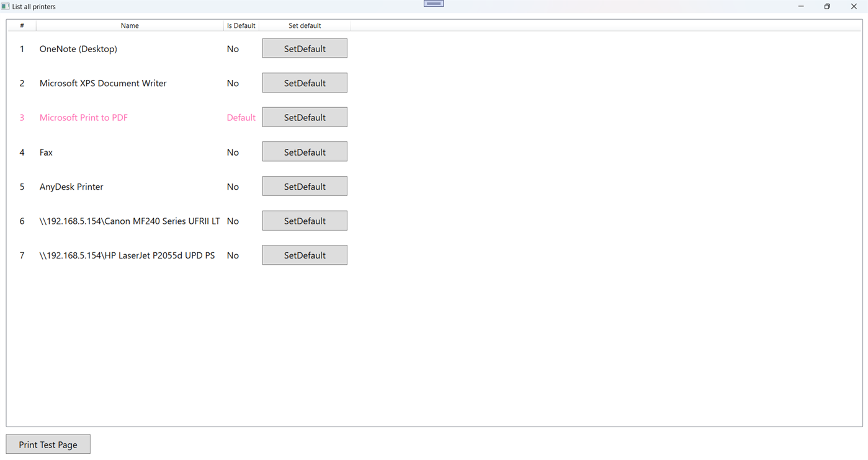Select the Microsoft Print to PDF row

click(x=84, y=117)
